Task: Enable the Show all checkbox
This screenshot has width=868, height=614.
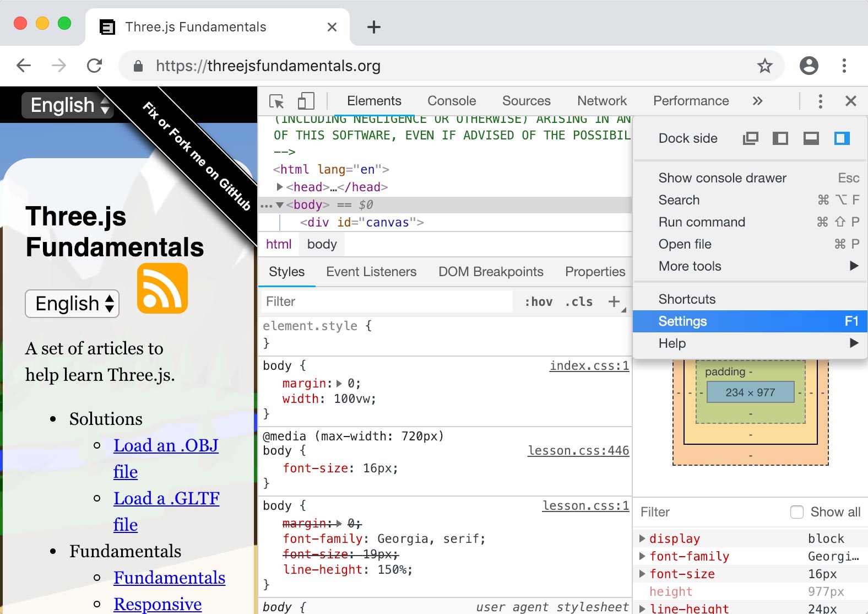Action: [797, 512]
